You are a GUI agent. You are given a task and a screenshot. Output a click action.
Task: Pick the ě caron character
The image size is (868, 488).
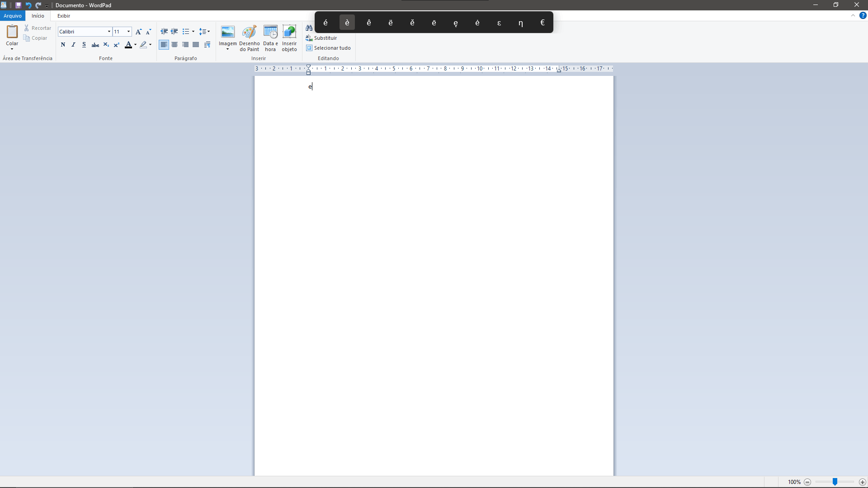tap(412, 23)
